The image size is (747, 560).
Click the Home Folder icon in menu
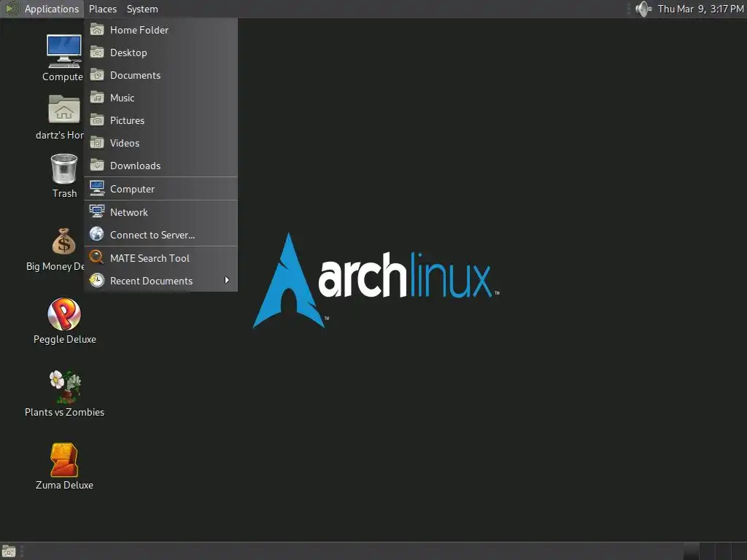[x=97, y=29]
